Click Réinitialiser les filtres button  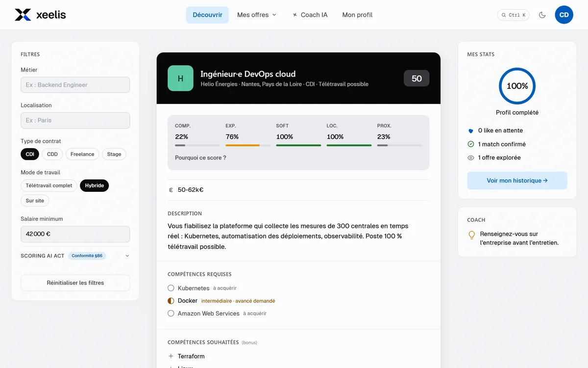point(75,283)
